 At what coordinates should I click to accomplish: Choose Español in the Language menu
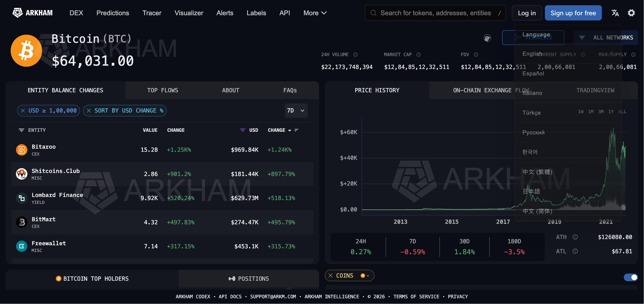tap(568, 74)
